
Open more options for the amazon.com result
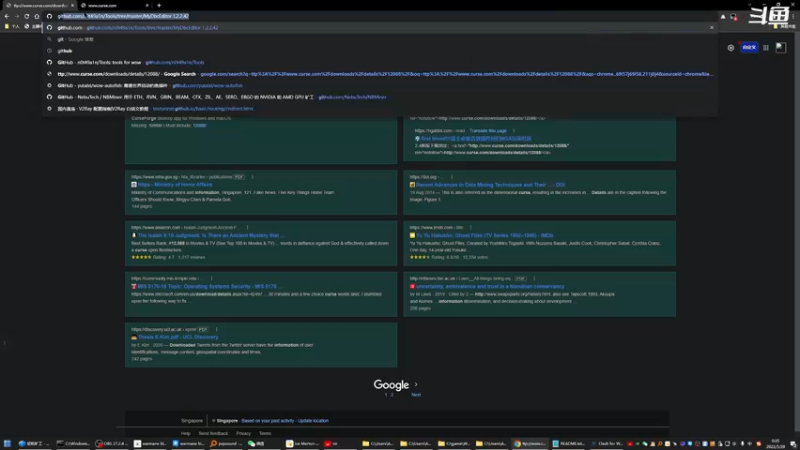click(x=247, y=228)
